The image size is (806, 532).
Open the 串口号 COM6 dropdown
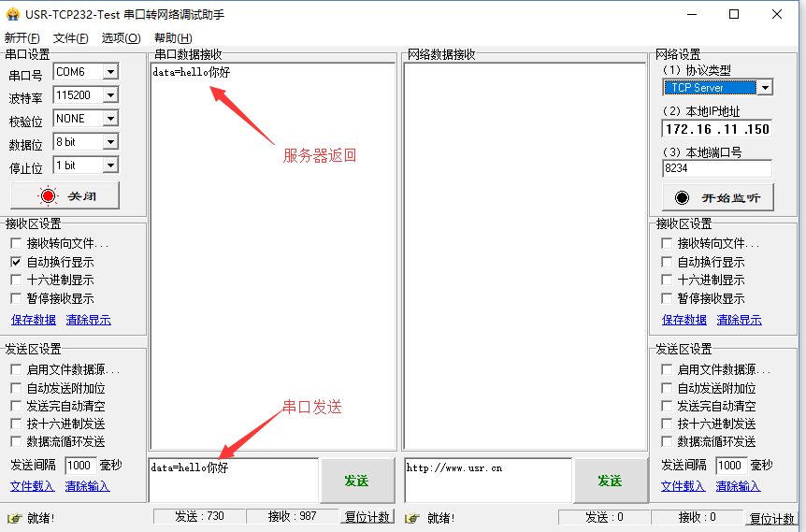[x=110, y=72]
